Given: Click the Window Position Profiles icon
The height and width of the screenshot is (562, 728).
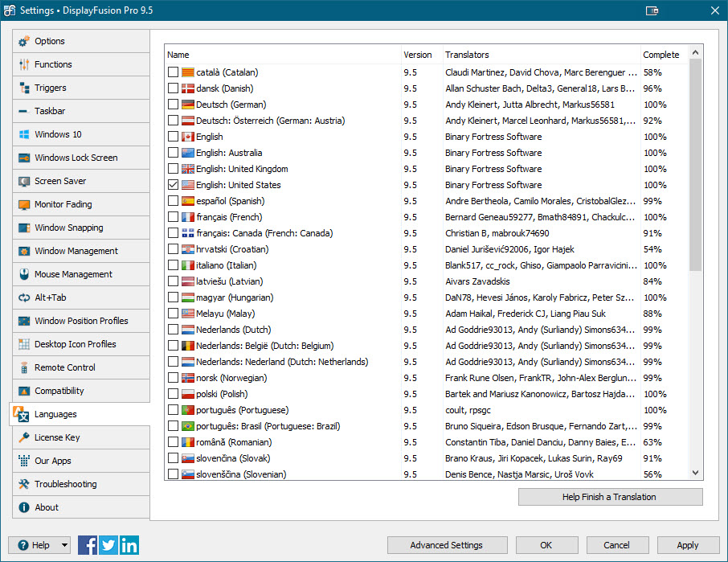Looking at the screenshot, I should coord(24,321).
